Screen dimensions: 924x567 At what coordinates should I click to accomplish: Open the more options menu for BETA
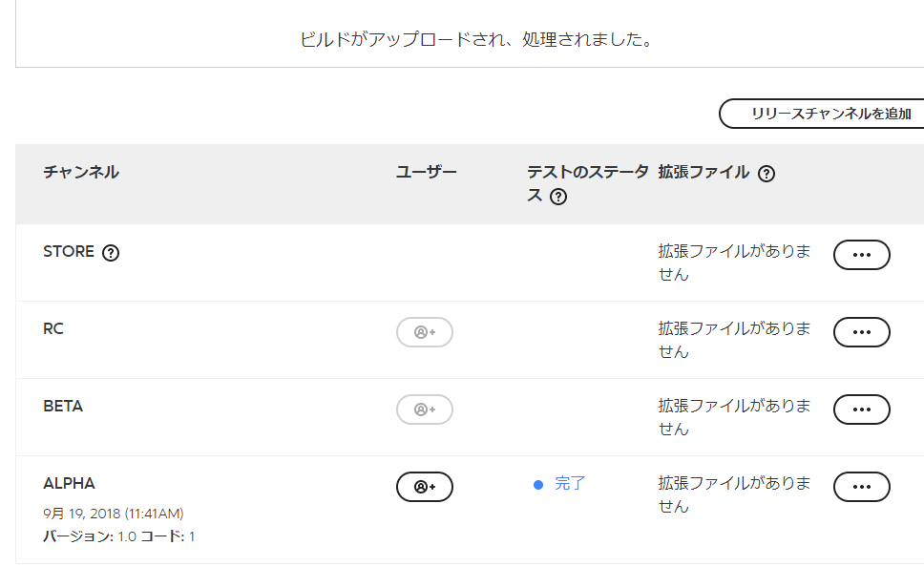(862, 409)
